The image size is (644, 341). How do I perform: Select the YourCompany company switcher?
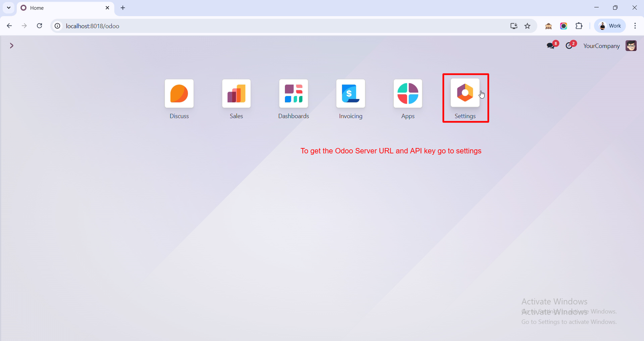pyautogui.click(x=601, y=46)
